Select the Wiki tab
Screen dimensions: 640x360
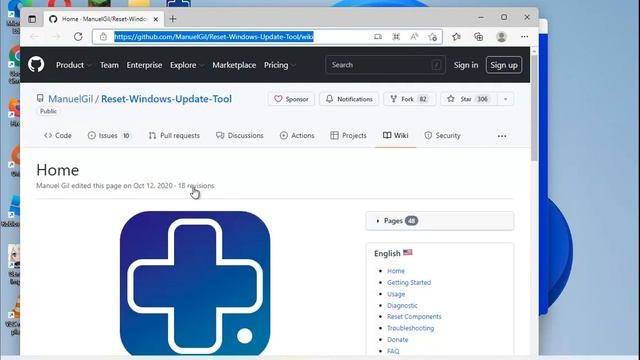pyautogui.click(x=396, y=136)
